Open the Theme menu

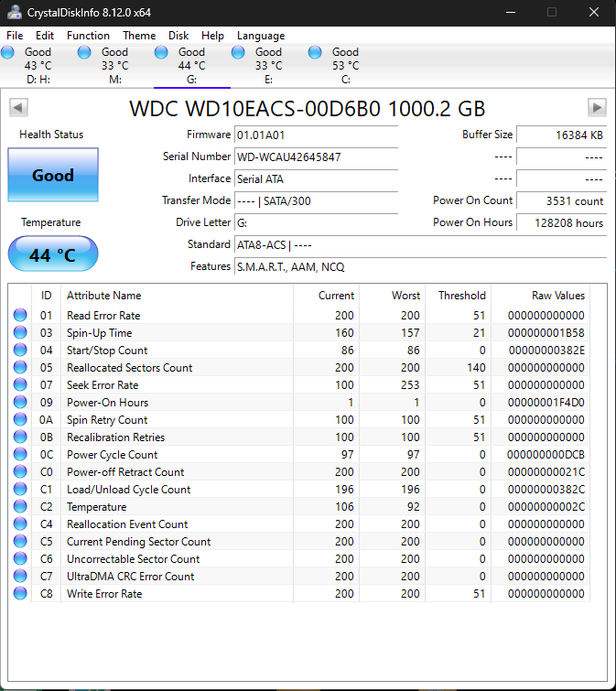pos(139,36)
